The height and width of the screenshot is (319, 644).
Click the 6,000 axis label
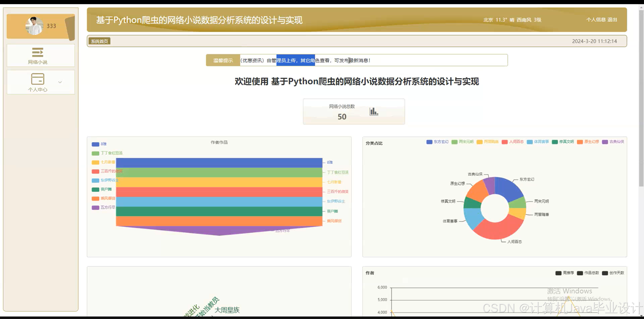click(382, 287)
